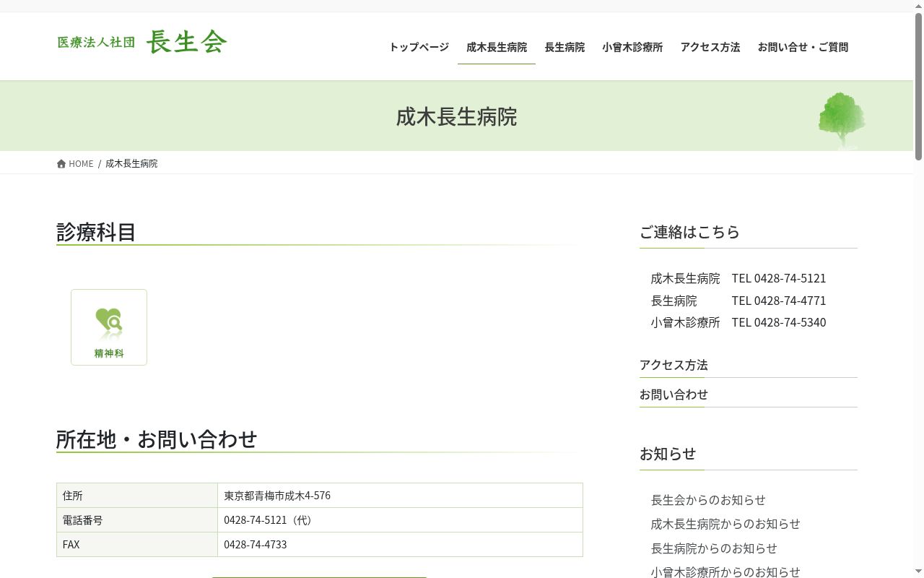924x578 pixels.
Task: Open 長生会からのお知らせ link
Action: 708,500
